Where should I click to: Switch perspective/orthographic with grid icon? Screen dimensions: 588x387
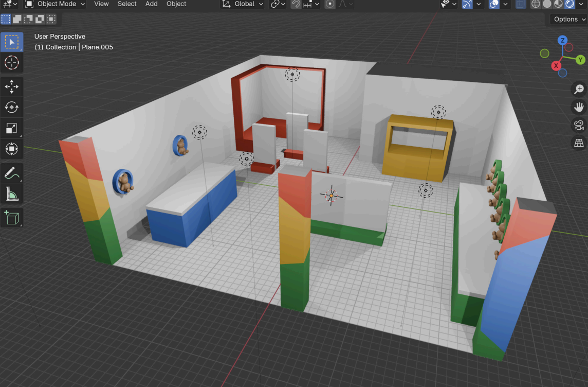tap(579, 143)
